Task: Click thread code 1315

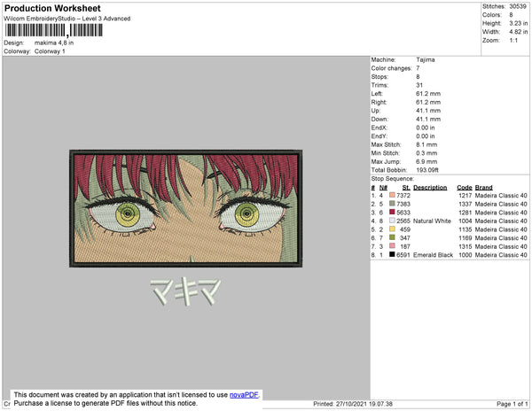Action: point(465,246)
